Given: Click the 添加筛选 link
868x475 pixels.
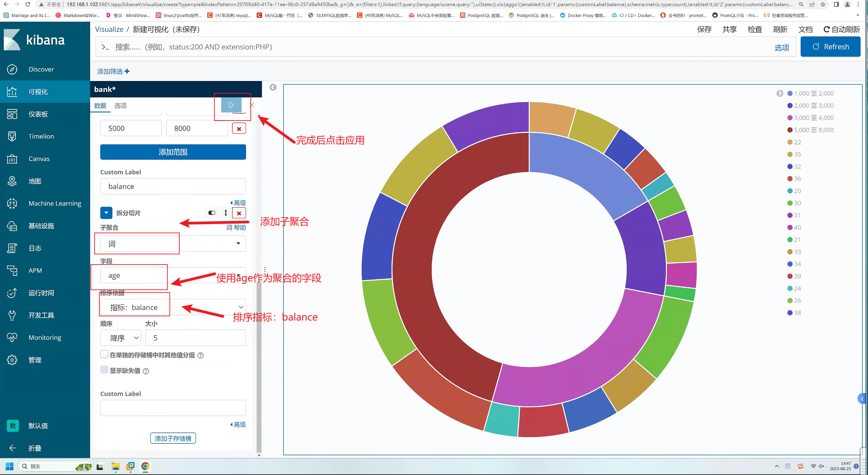Looking at the screenshot, I should [113, 71].
